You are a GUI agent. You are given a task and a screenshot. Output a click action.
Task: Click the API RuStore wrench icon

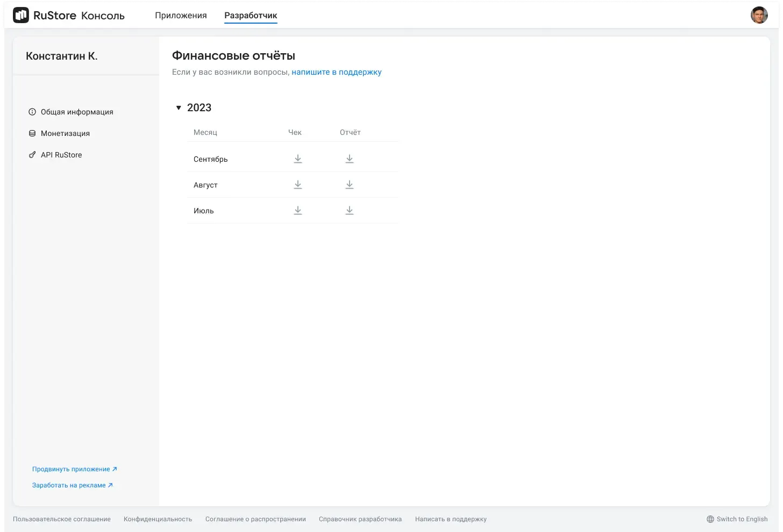[32, 155]
